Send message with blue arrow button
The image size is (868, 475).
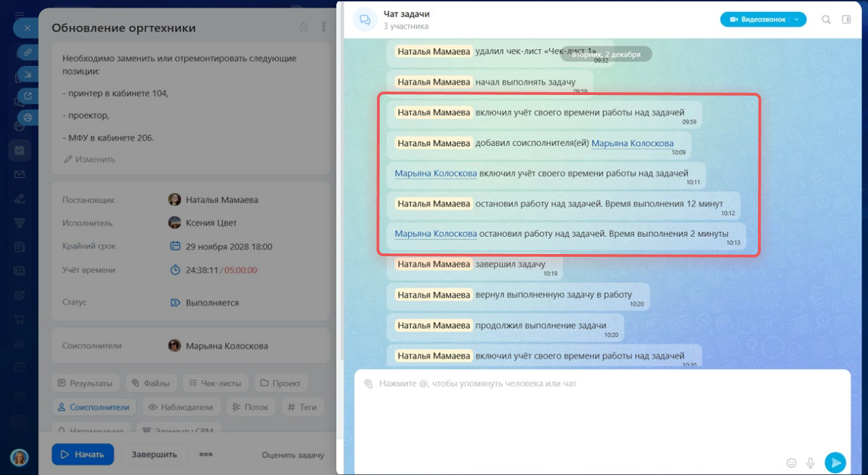pos(835,463)
